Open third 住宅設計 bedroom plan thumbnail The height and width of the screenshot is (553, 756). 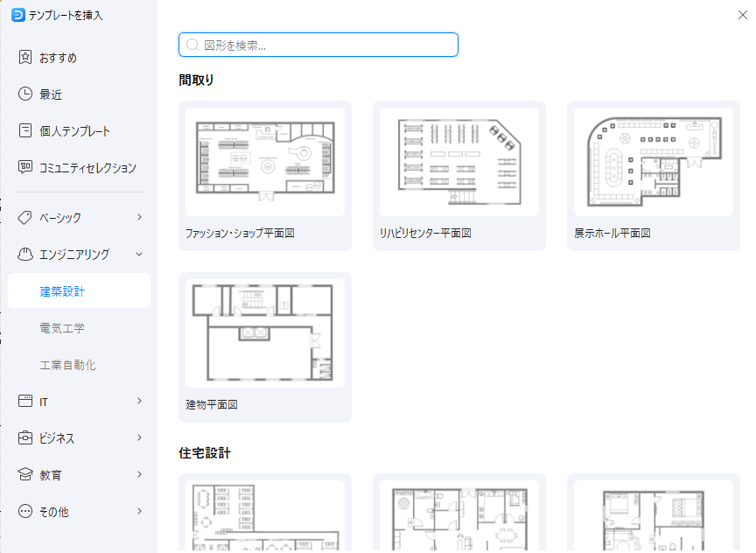click(x=654, y=516)
